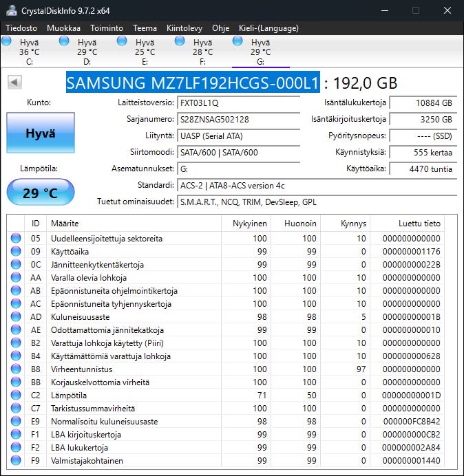This screenshot has height=476, width=464.
Task: Expand the Toiminto menu
Action: (x=107, y=28)
